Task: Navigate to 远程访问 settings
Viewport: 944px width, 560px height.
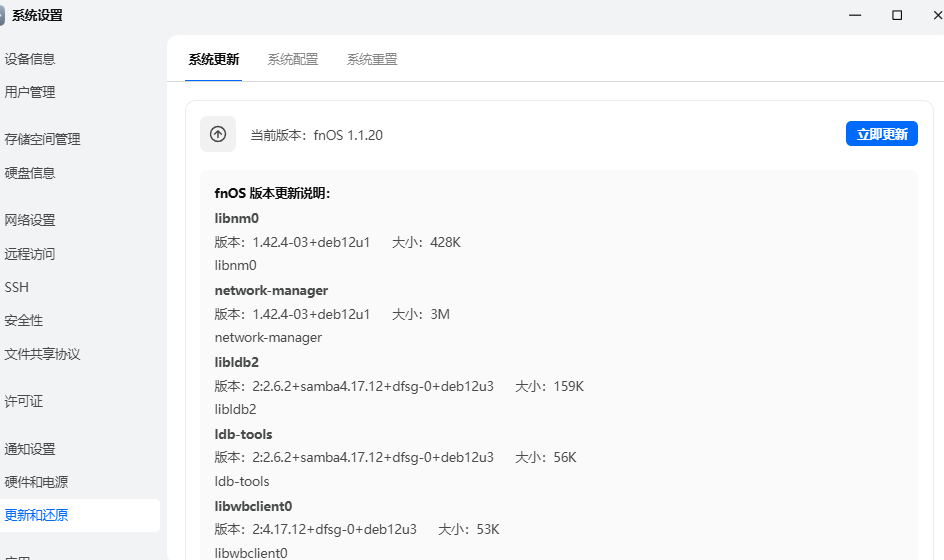Action: (x=30, y=254)
